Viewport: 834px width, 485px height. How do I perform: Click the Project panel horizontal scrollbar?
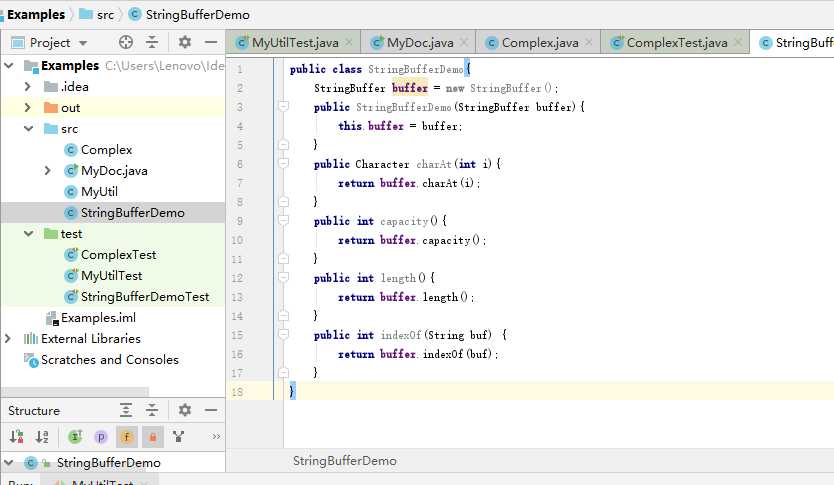pos(75,392)
